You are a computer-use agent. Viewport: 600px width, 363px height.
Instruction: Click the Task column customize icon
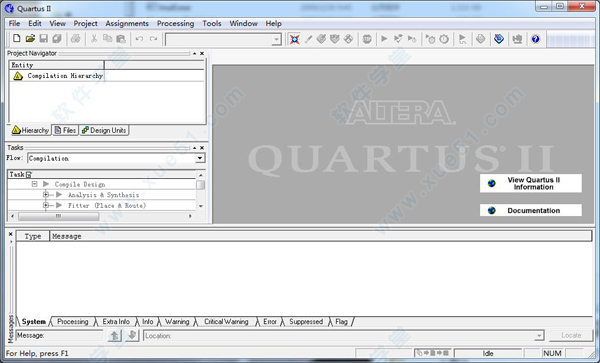[x=29, y=174]
